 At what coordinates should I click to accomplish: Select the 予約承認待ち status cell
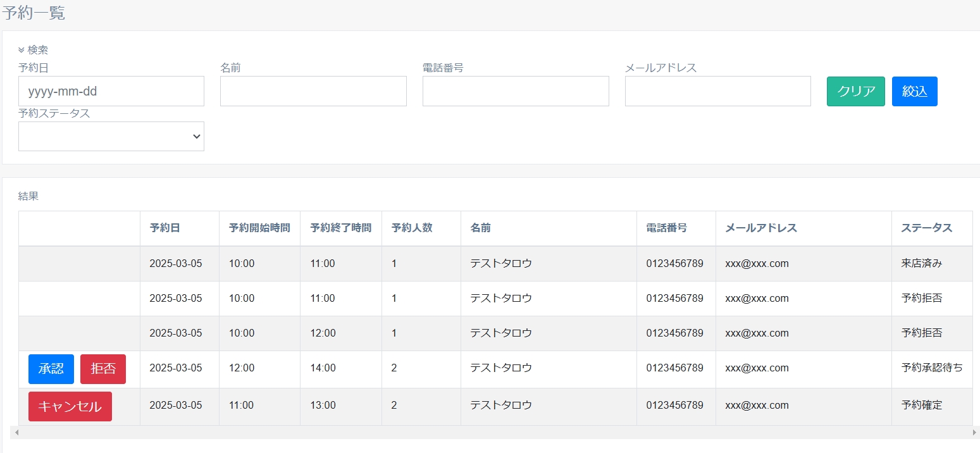(x=931, y=368)
